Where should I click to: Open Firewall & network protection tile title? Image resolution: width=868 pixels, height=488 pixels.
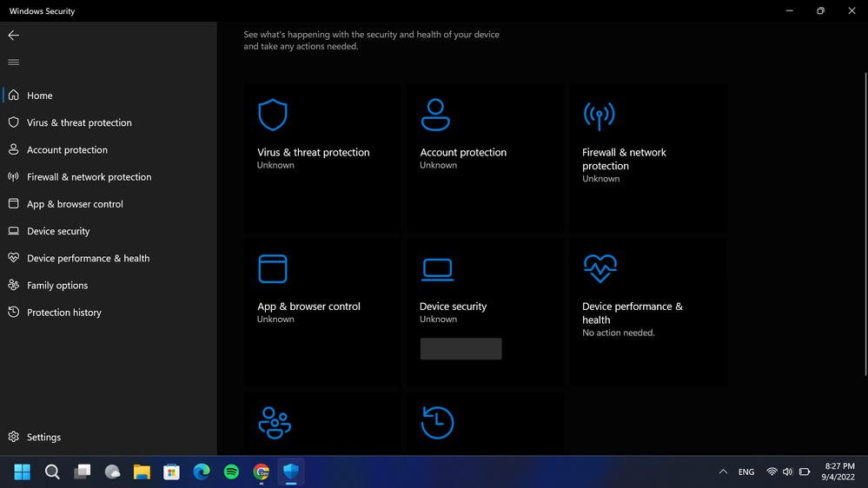click(x=624, y=159)
